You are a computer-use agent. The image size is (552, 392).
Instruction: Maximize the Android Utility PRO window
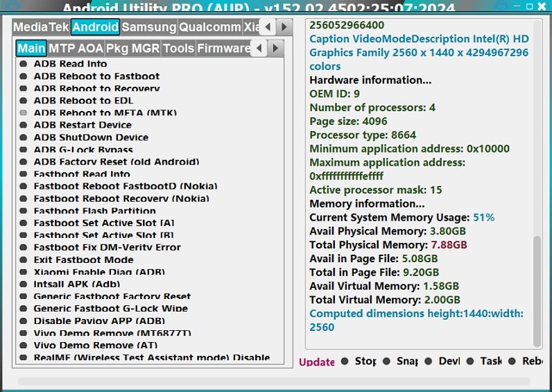(x=530, y=6)
